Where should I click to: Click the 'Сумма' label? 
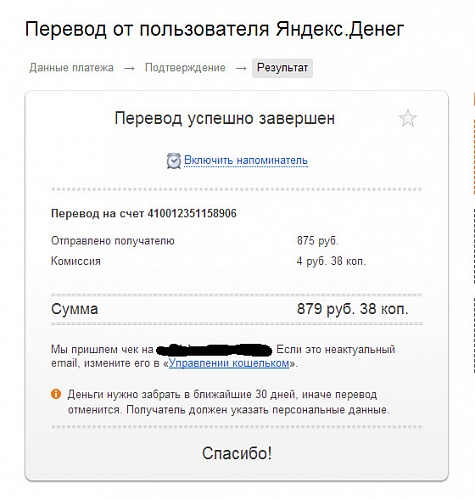[x=75, y=309]
